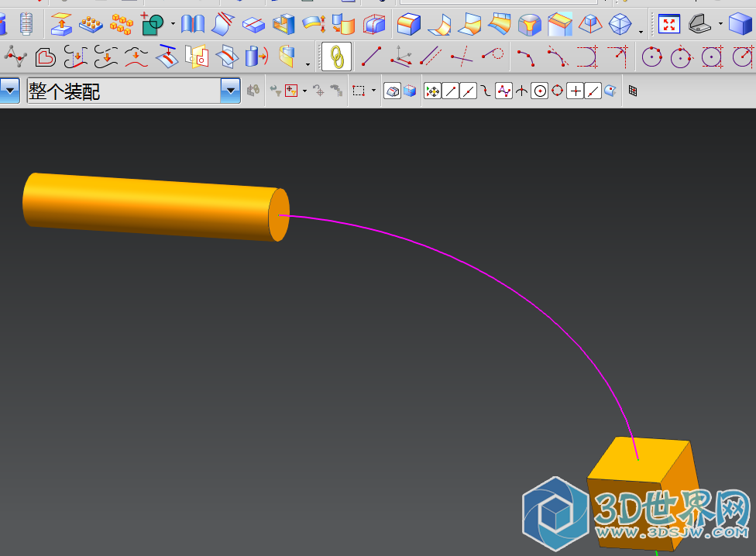Select the Circle center-radius tool

click(681, 57)
